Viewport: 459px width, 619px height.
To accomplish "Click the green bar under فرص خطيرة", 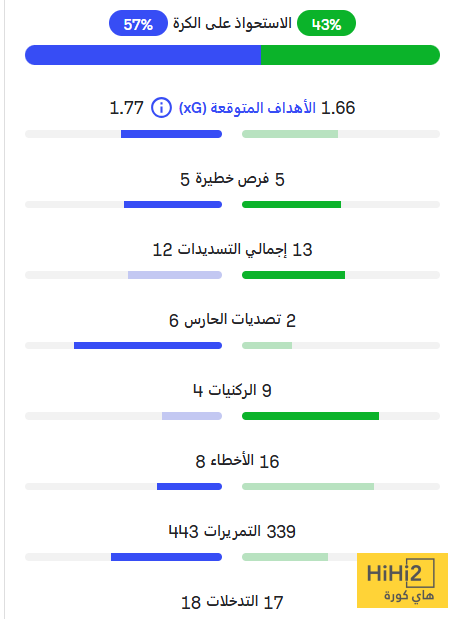I will point(291,204).
